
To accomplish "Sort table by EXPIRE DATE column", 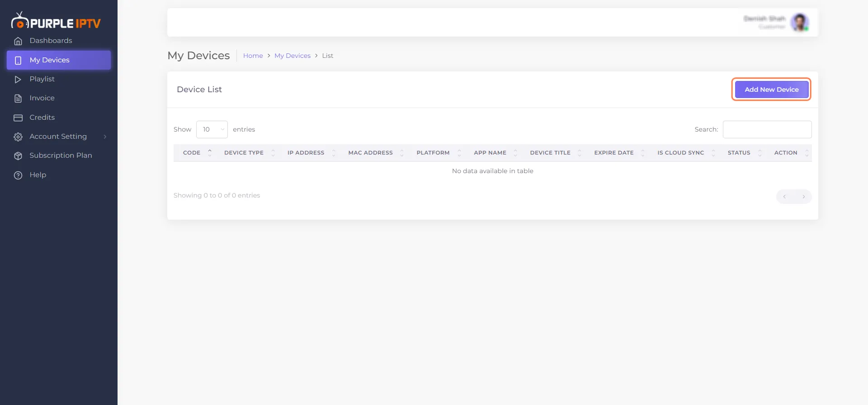I will [617, 153].
